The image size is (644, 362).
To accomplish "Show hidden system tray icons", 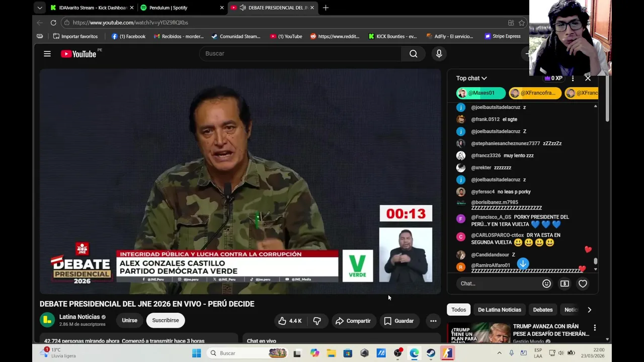I will [499, 353].
